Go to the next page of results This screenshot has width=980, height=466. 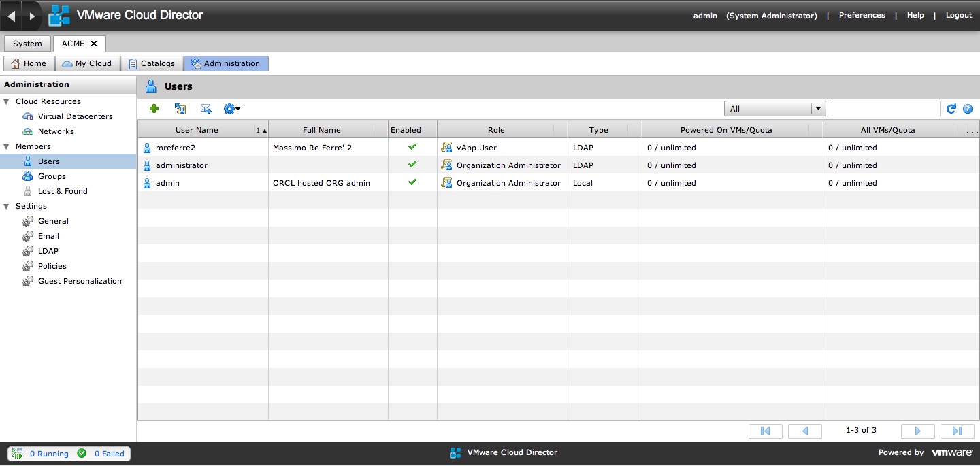coord(917,431)
